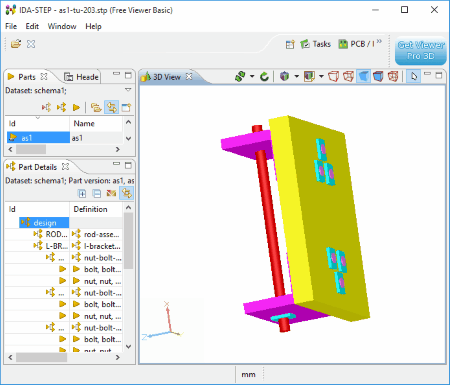This screenshot has height=385, width=450.
Task: Open the Parts view dataset menu triangle
Action: (128, 90)
